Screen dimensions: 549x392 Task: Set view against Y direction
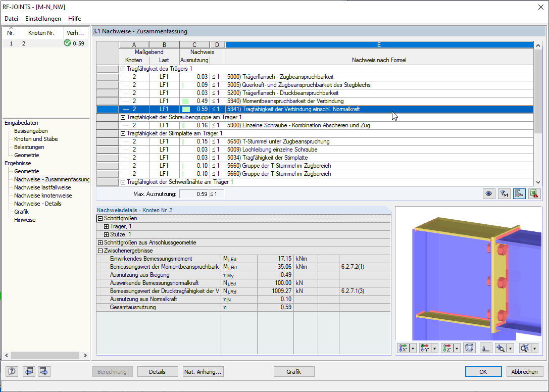425,348
